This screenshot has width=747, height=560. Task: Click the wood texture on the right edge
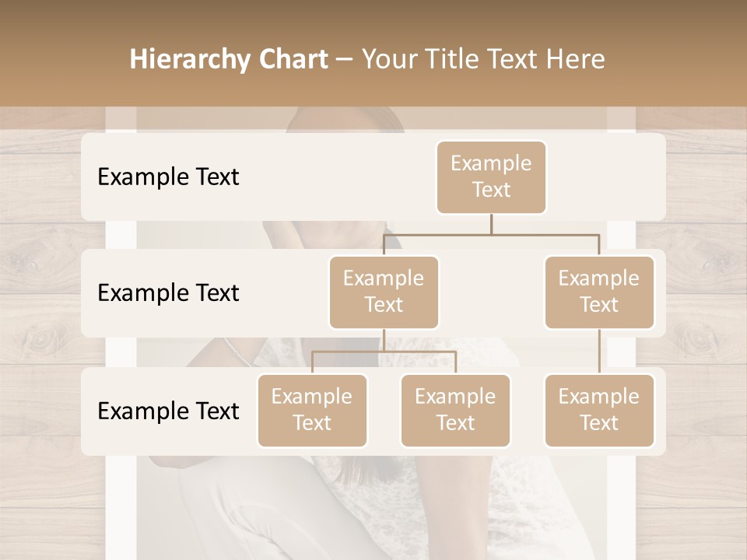coord(700,311)
